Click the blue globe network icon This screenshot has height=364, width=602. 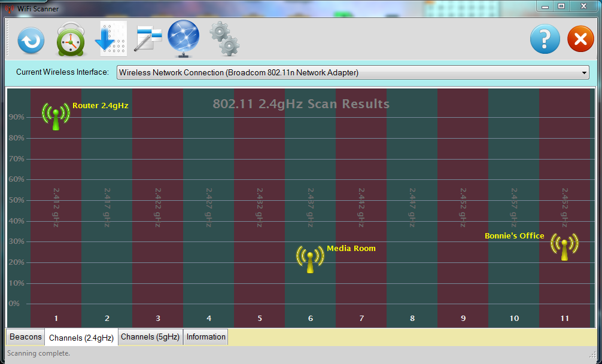coord(184,39)
